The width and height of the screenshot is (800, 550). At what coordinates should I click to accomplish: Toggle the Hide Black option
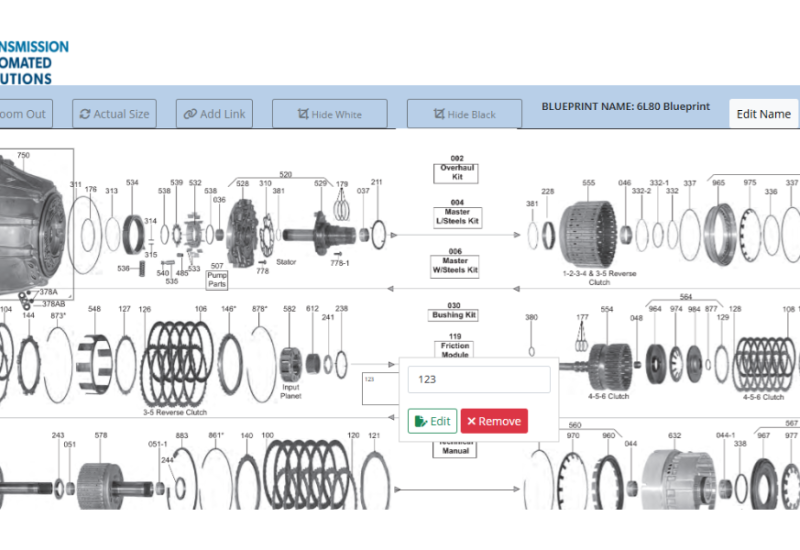click(x=465, y=114)
